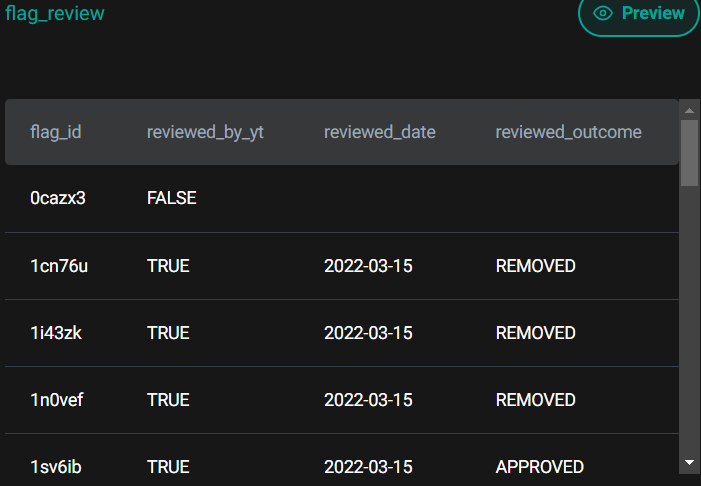Click the eye icon in Preview button
This screenshot has height=486, width=701.
[x=602, y=13]
